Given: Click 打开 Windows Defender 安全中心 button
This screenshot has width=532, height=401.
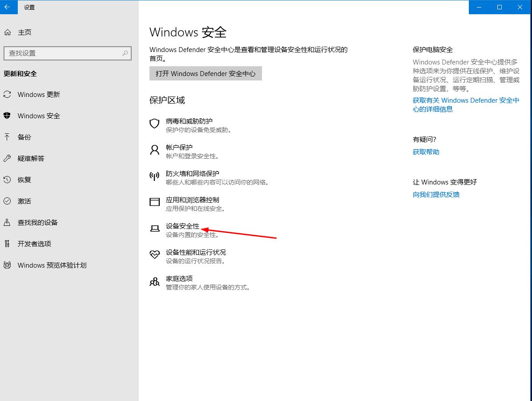Looking at the screenshot, I should pyautogui.click(x=206, y=73).
